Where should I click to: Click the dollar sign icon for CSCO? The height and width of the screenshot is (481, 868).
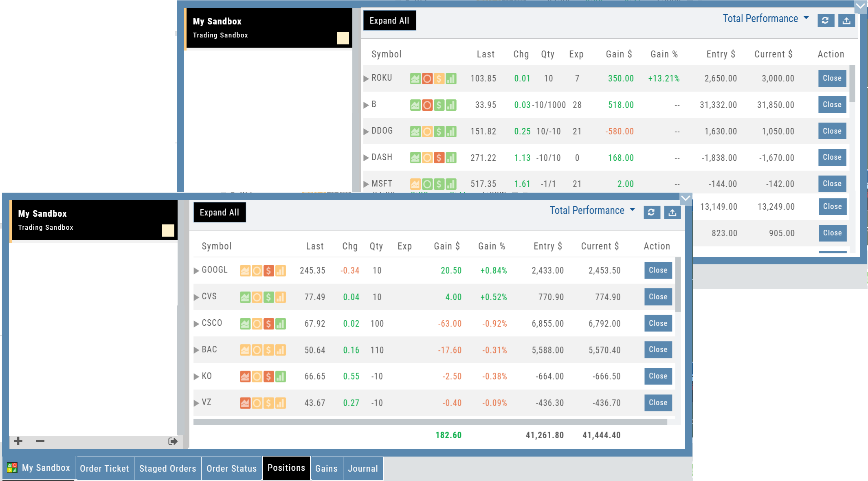click(x=268, y=324)
